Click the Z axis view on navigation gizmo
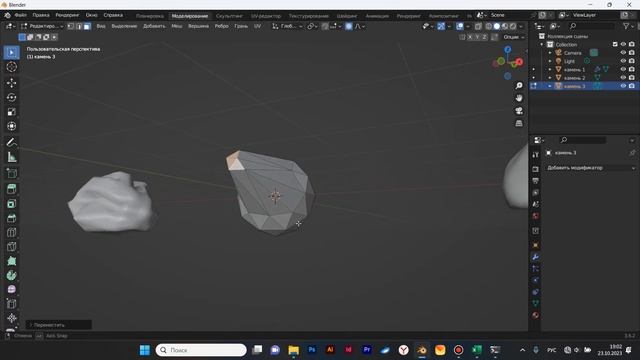Image resolution: width=640 pixels, height=360 pixels. [x=507, y=49]
